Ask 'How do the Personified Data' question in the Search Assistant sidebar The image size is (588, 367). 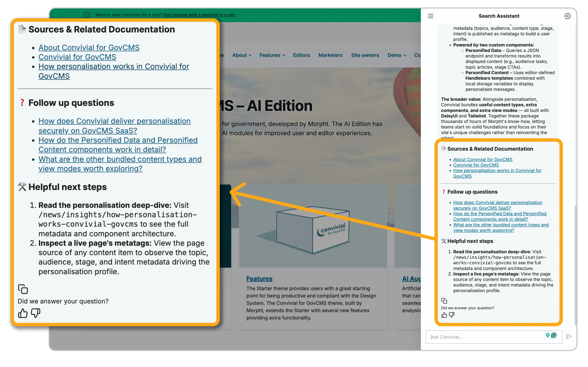(500, 216)
